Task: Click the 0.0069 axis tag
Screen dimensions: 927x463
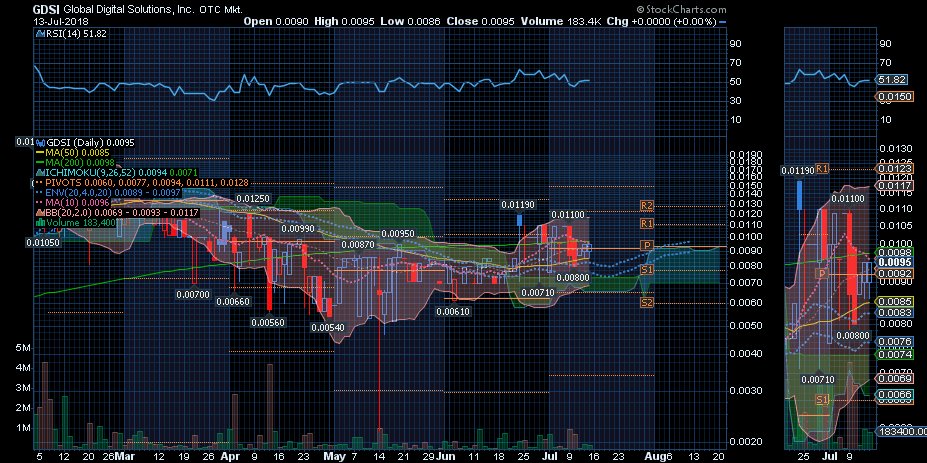Action: tap(892, 378)
